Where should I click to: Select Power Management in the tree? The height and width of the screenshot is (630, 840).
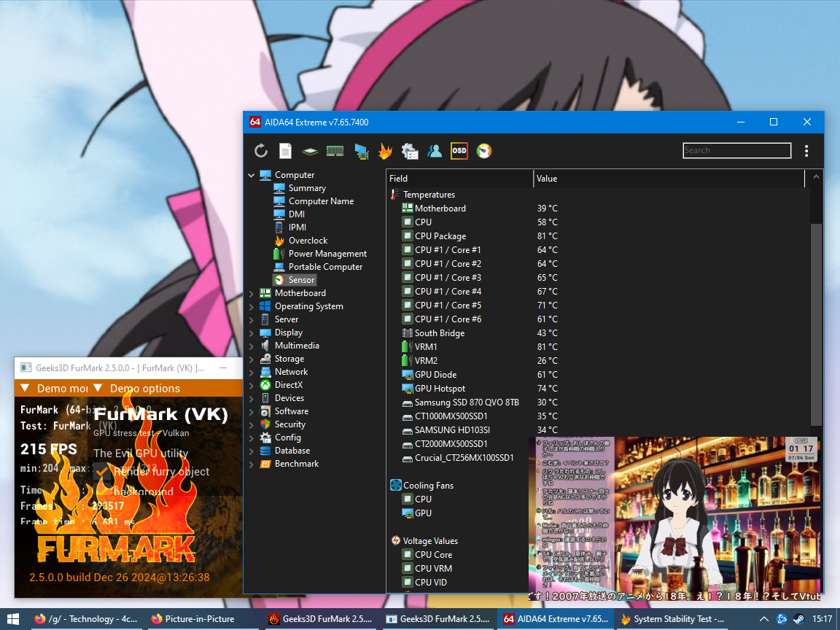327,254
